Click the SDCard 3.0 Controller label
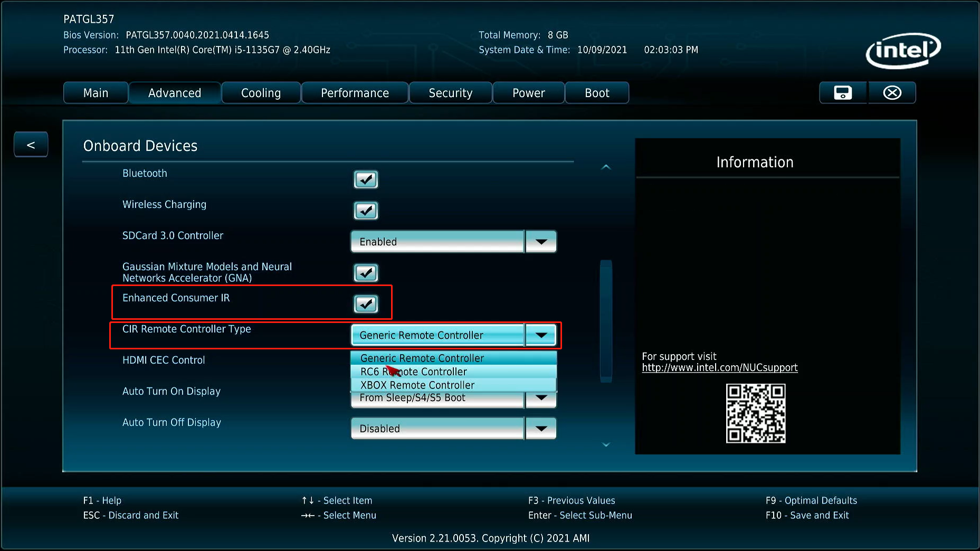Image resolution: width=980 pixels, height=551 pixels. pyautogui.click(x=173, y=235)
